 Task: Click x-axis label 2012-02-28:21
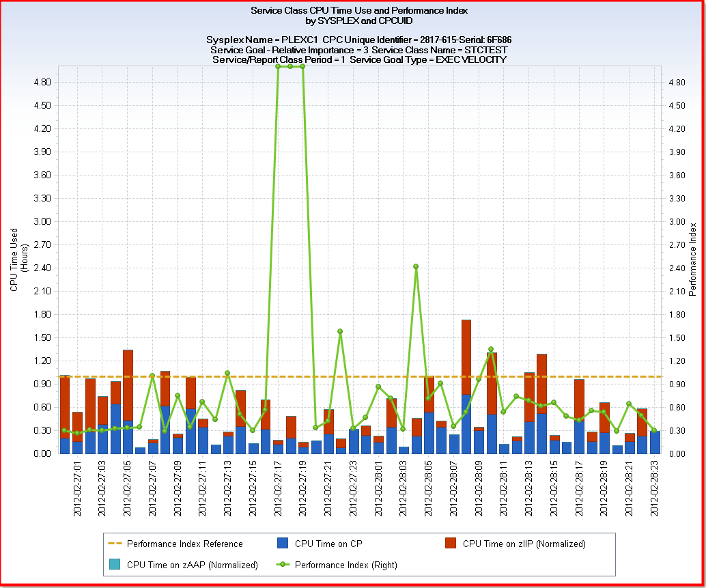pyautogui.click(x=629, y=488)
